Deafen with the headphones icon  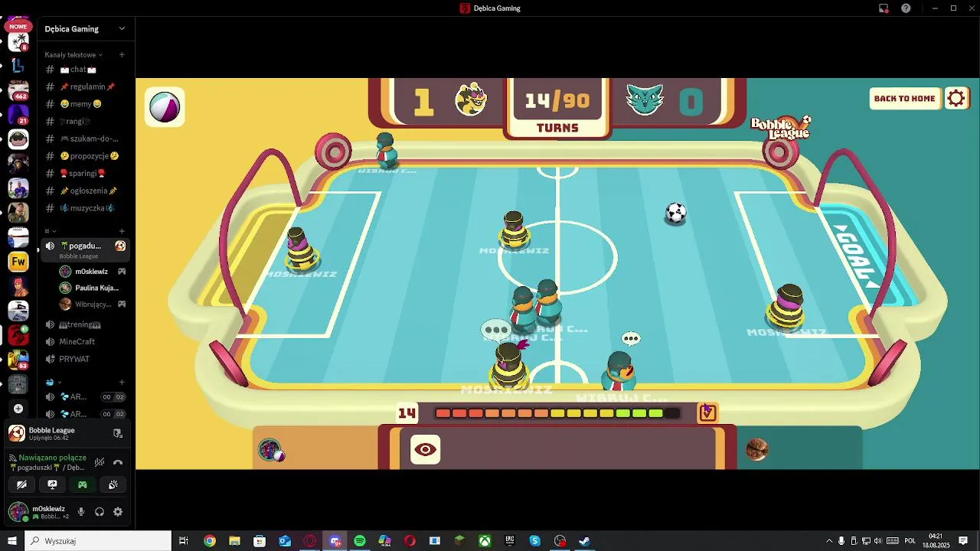point(100,512)
